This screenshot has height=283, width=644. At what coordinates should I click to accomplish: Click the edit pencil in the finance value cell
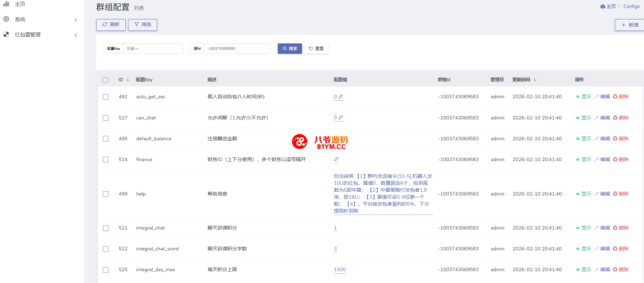336,159
